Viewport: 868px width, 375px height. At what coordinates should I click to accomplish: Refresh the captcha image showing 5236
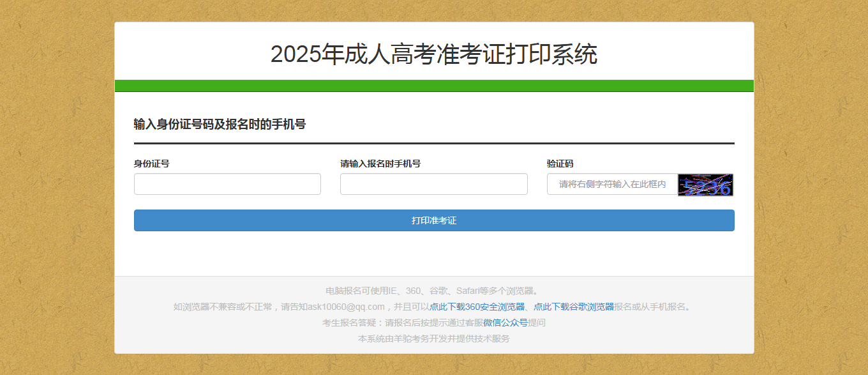coord(705,185)
